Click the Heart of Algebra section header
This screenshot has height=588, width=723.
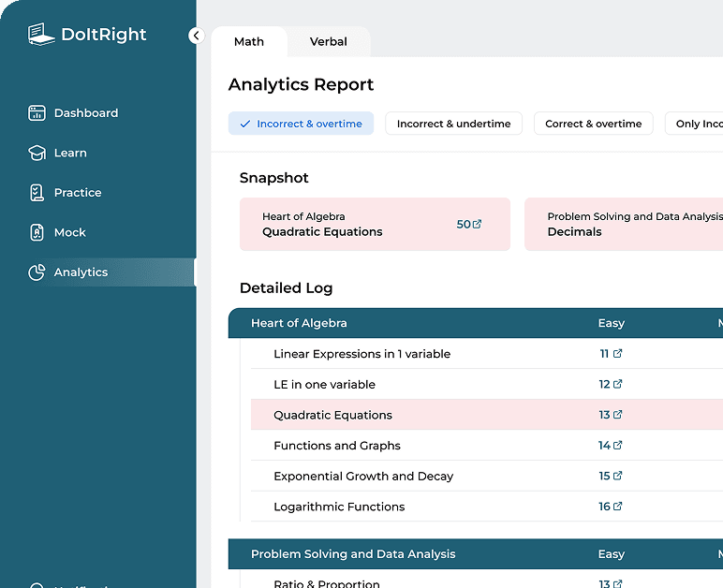(x=299, y=323)
